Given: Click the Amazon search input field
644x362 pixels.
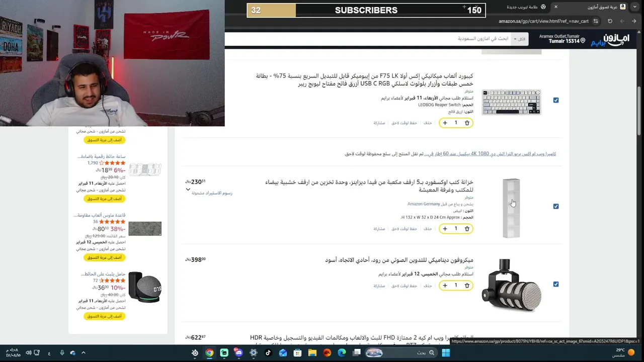Looking at the screenshot, I should [x=368, y=39].
